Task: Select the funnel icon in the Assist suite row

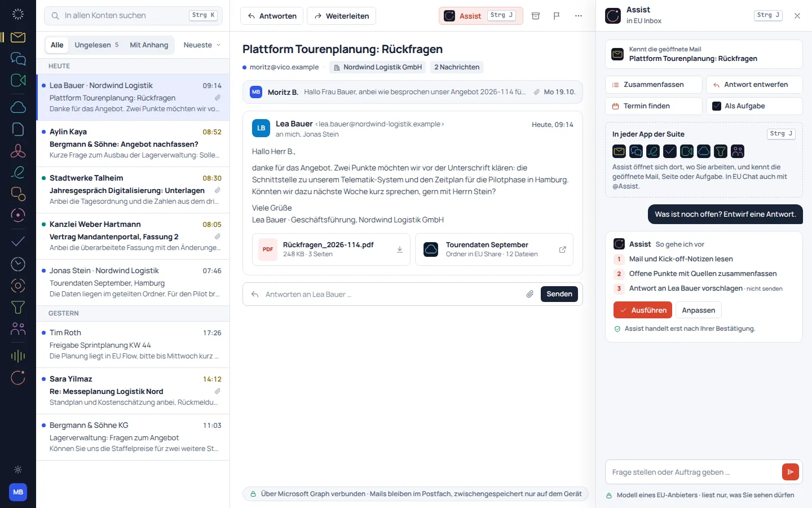Action: (x=721, y=151)
